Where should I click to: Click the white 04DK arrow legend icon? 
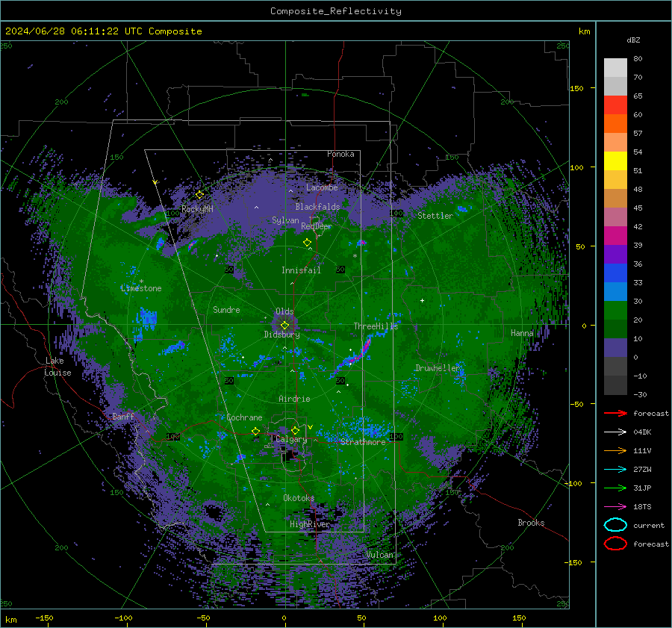[615, 432]
